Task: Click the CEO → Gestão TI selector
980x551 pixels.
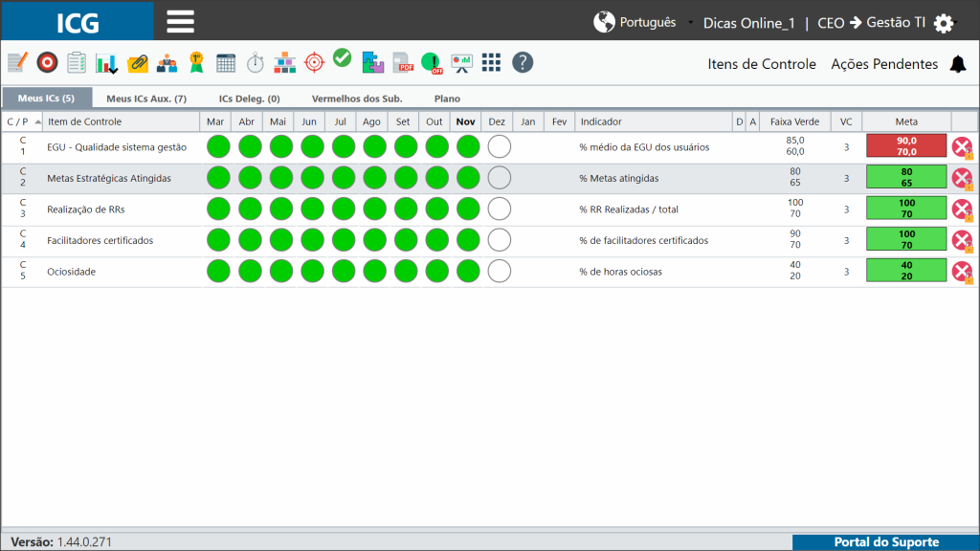Action: pos(871,23)
